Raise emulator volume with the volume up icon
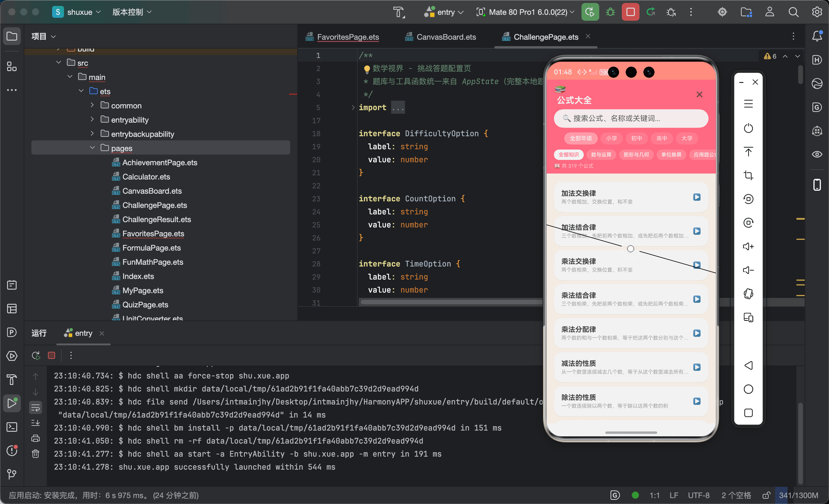 click(x=748, y=247)
